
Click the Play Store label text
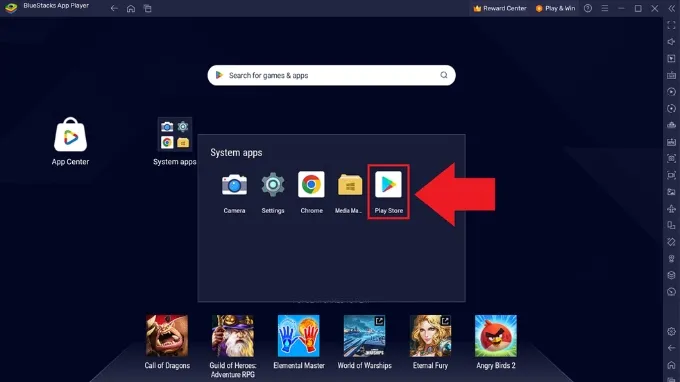click(x=389, y=211)
